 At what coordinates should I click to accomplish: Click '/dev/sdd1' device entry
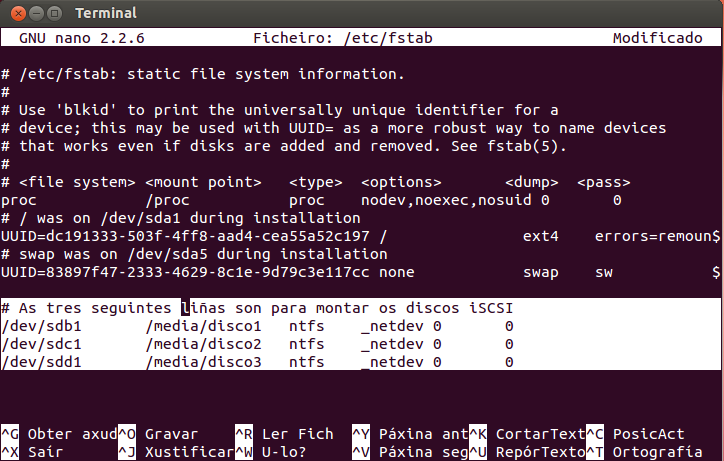coord(41,362)
